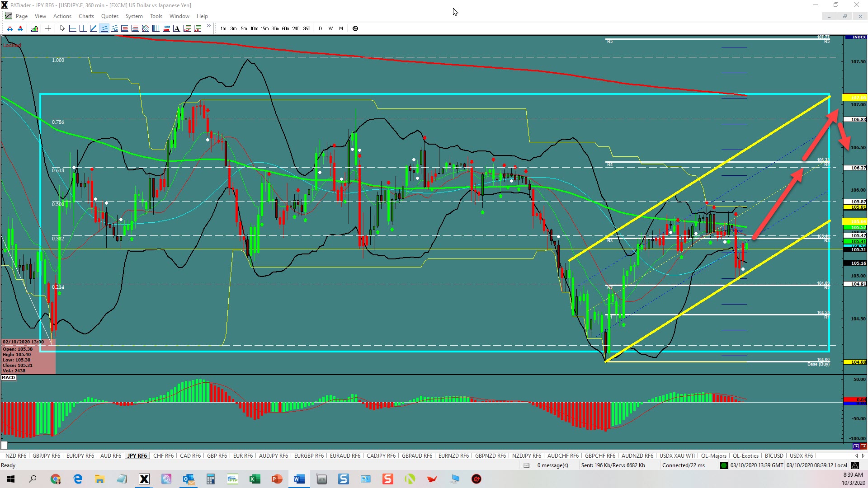Click the yellow 104.00 price level marker
This screenshot has width=868, height=488.
(x=856, y=362)
